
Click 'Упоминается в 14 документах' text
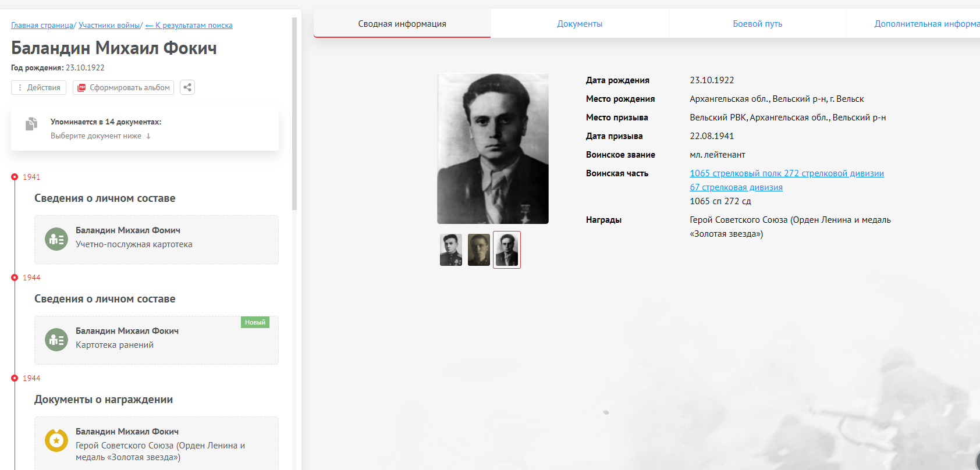pos(106,122)
